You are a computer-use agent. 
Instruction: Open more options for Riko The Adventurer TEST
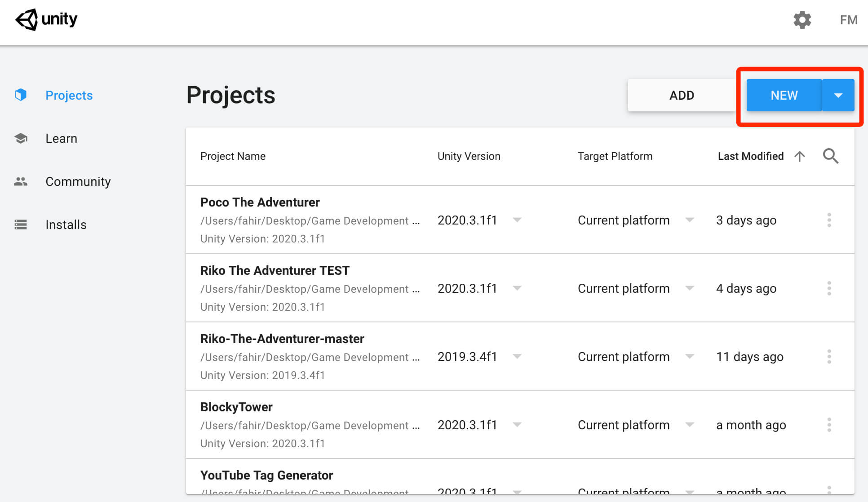829,288
